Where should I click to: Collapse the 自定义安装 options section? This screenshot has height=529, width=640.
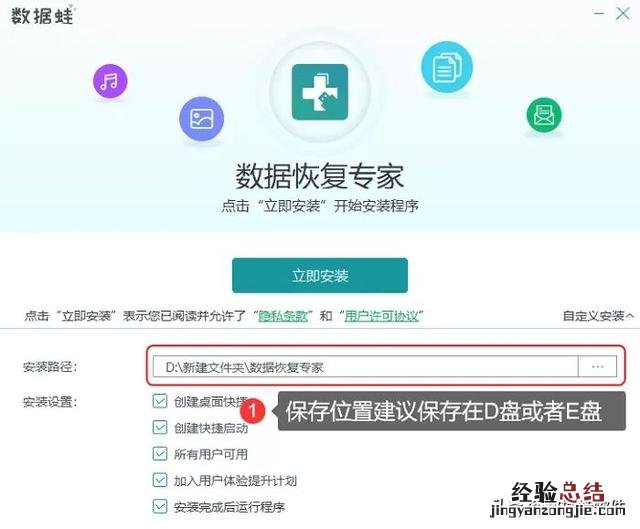pos(598,316)
